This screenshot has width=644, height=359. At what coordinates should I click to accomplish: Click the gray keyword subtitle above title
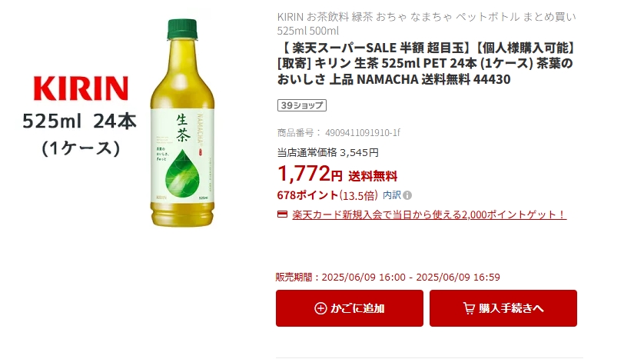427,23
